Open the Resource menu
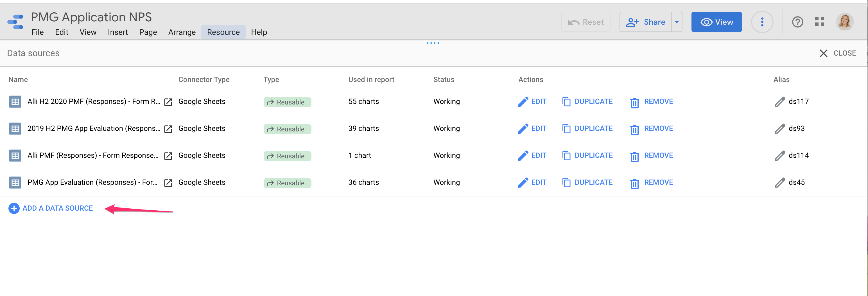 point(223,32)
